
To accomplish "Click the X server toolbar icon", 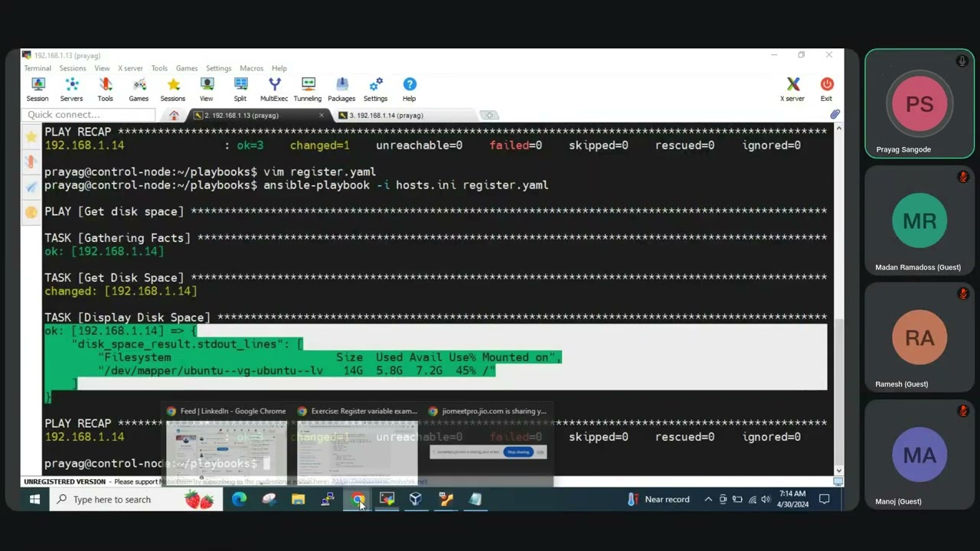I will 792,89.
